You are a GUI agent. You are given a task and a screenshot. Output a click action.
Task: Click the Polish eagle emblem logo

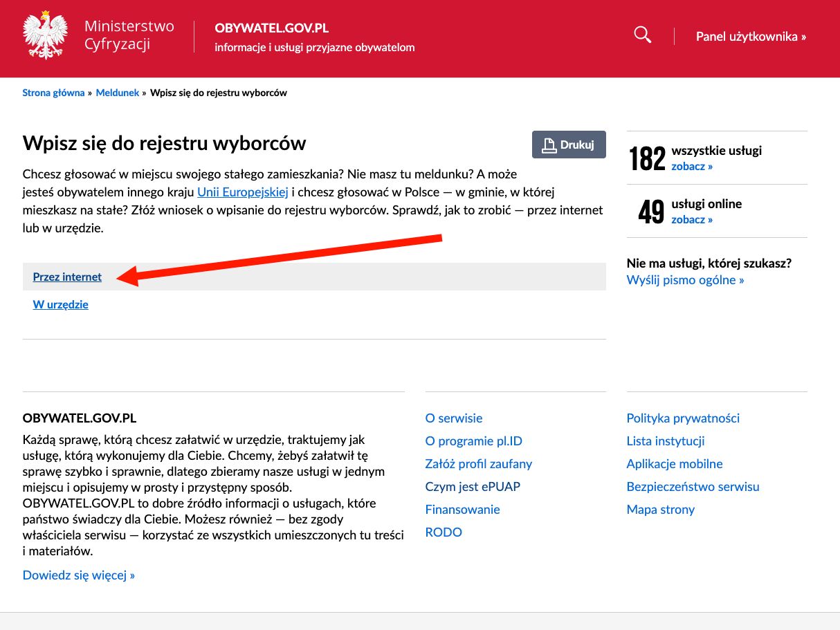46,35
